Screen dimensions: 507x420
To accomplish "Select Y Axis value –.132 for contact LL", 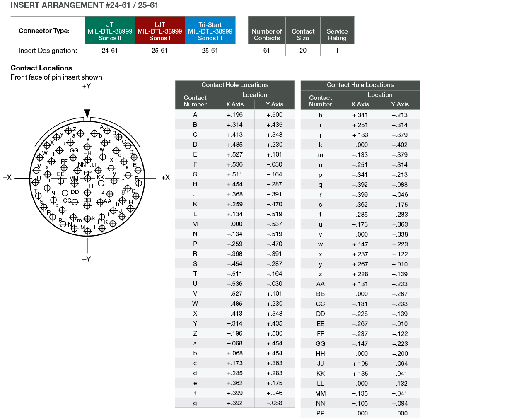I will point(400,384).
